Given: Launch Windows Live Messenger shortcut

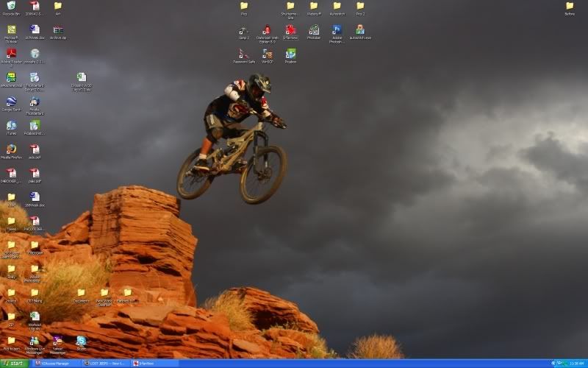Looking at the screenshot, I should coord(34,341).
